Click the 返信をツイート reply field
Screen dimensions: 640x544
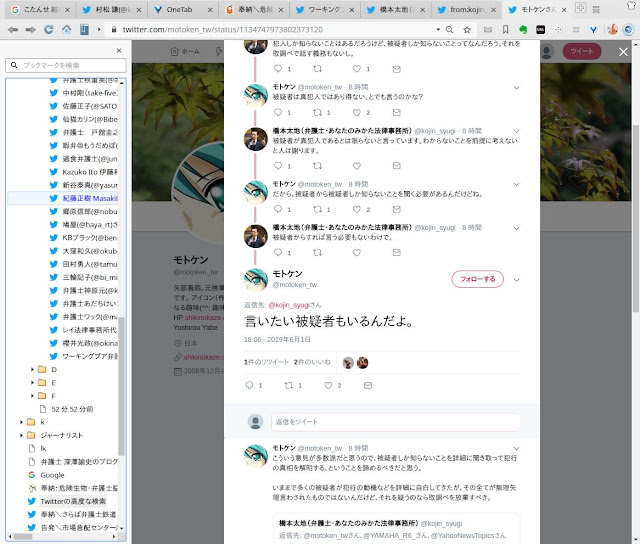(x=396, y=422)
